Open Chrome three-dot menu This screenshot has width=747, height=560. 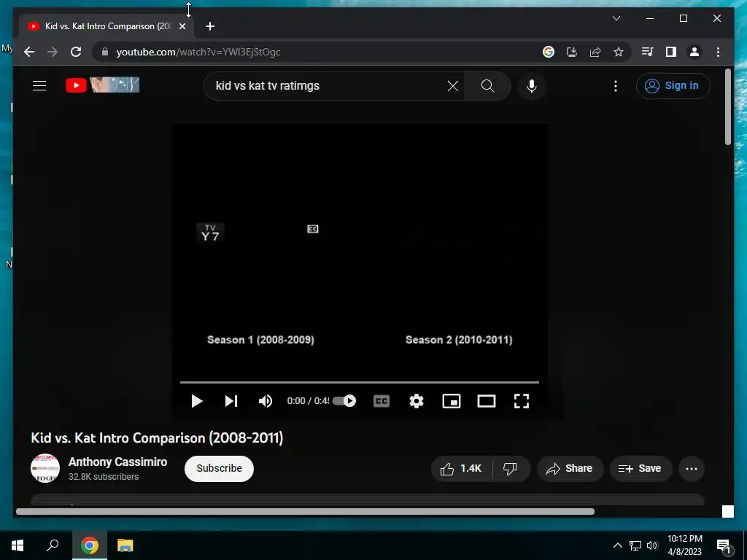click(718, 52)
